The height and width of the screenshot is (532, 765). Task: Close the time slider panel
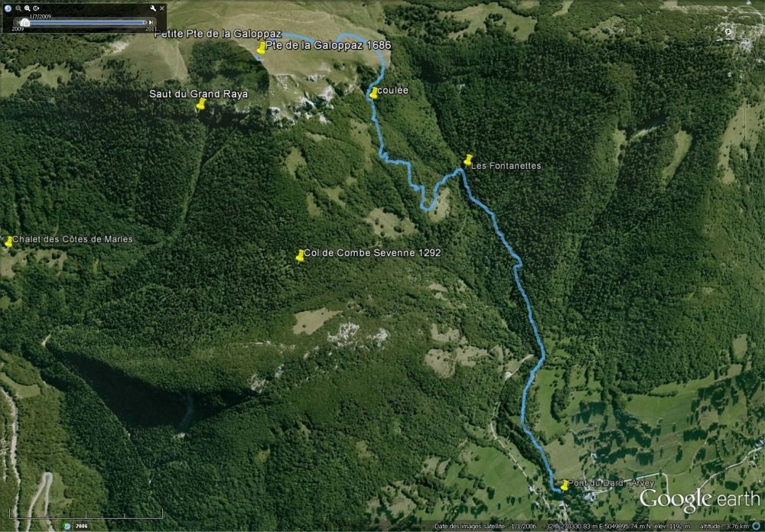click(162, 8)
